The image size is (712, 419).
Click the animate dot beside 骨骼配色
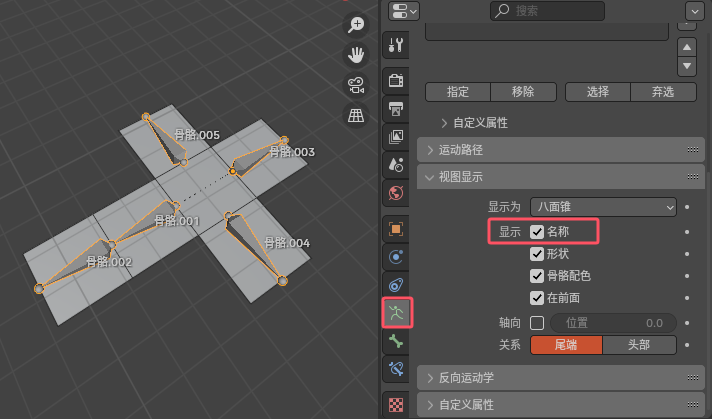[687, 276]
